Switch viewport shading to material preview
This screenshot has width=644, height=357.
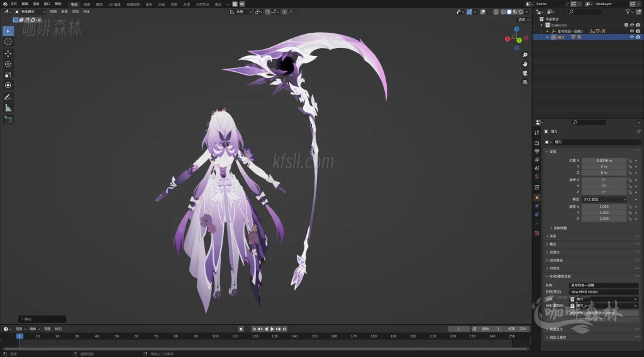[515, 12]
